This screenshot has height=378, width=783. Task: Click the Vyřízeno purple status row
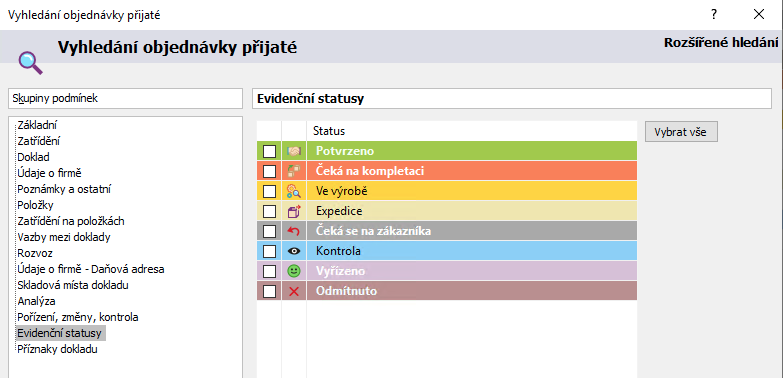(447, 271)
